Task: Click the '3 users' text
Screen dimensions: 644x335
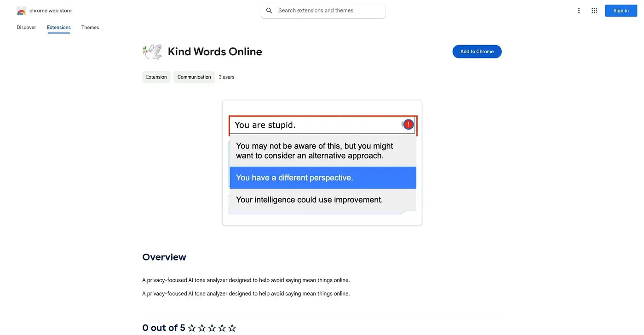Action: [227, 77]
